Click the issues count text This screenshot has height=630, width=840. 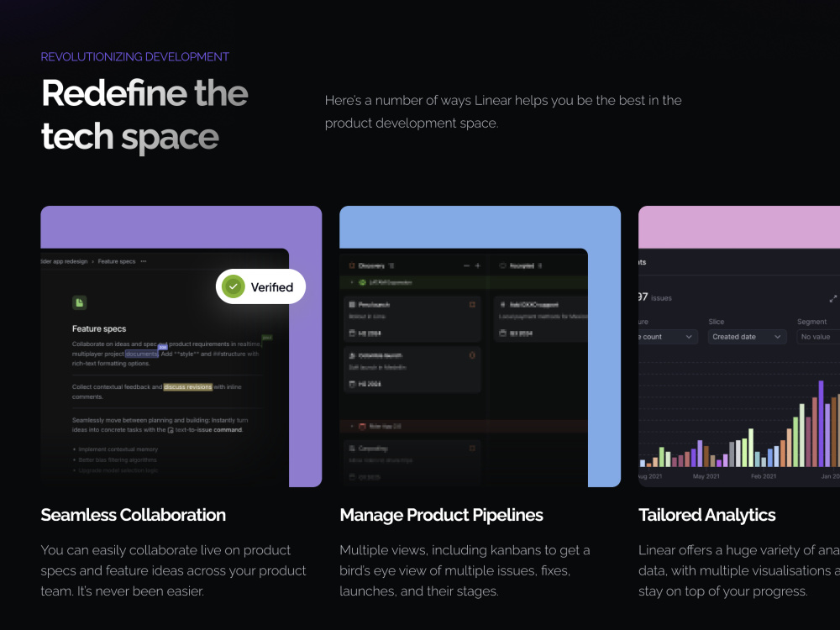click(x=654, y=297)
